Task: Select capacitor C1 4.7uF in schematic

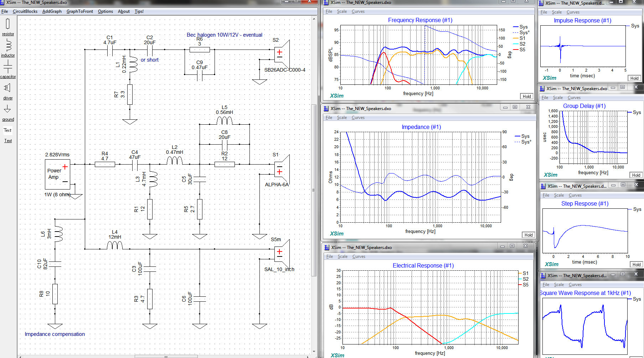Action: pyautogui.click(x=110, y=50)
